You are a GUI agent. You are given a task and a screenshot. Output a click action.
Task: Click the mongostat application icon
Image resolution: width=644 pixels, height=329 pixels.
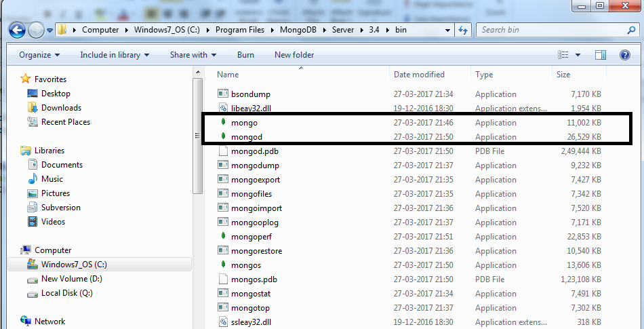tap(222, 293)
